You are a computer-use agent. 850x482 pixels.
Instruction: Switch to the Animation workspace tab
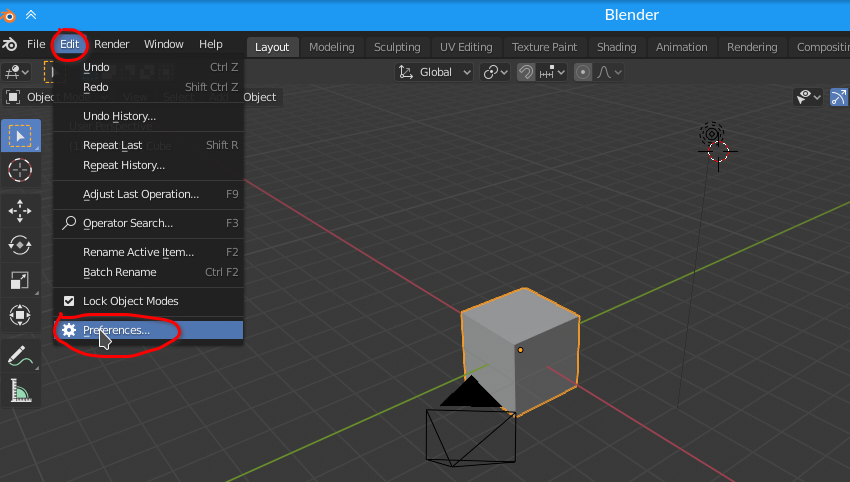[682, 47]
